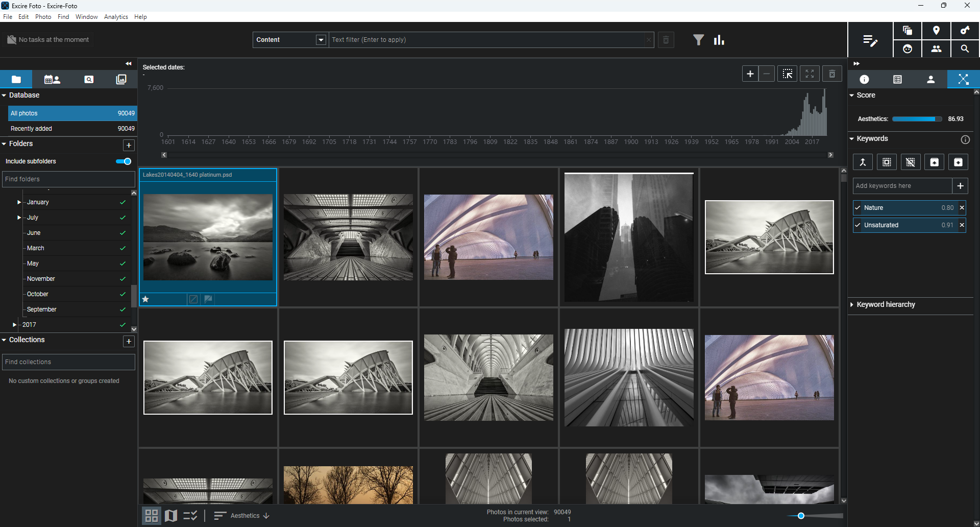980x527 pixels.
Task: Click the keywords info icon
Action: (x=965, y=139)
